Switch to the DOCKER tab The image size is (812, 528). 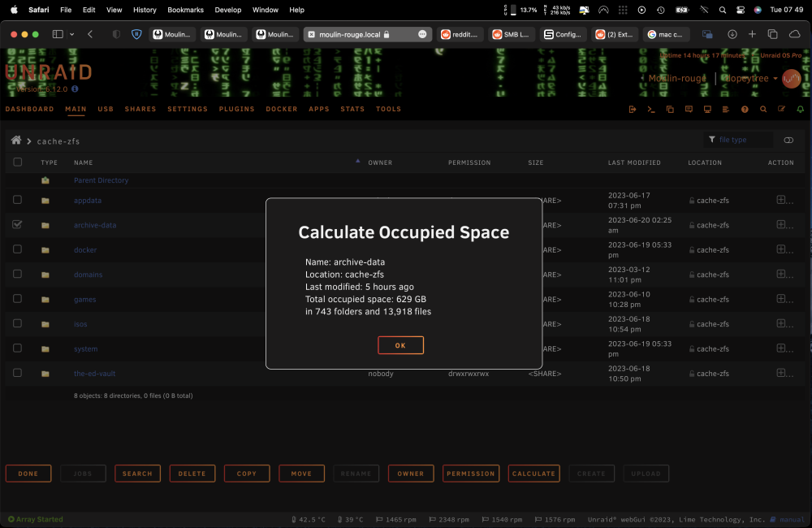click(282, 109)
